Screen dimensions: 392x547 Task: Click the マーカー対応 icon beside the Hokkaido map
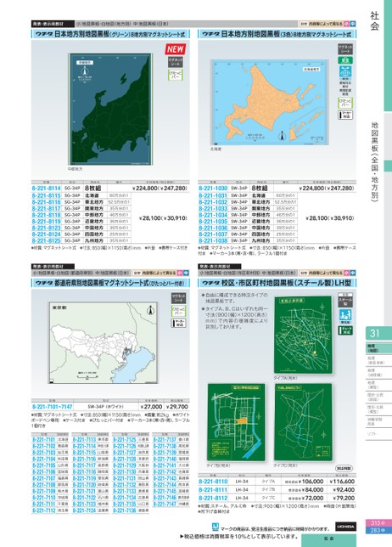click(345, 115)
